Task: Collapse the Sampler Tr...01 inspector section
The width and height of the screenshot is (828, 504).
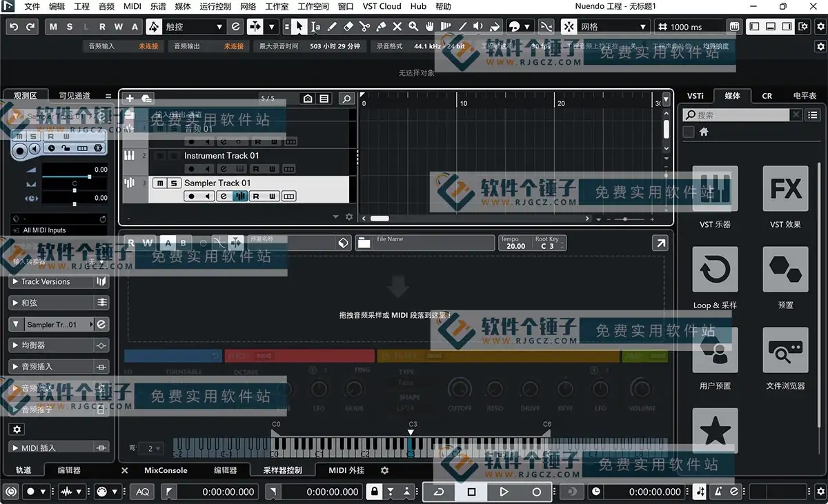Action: click(16, 324)
